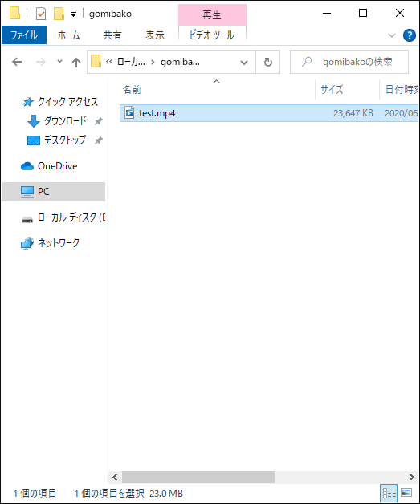The height and width of the screenshot is (504, 420).
Task: Click in the gomibakoの検索 search box
Action: pyautogui.click(x=349, y=62)
